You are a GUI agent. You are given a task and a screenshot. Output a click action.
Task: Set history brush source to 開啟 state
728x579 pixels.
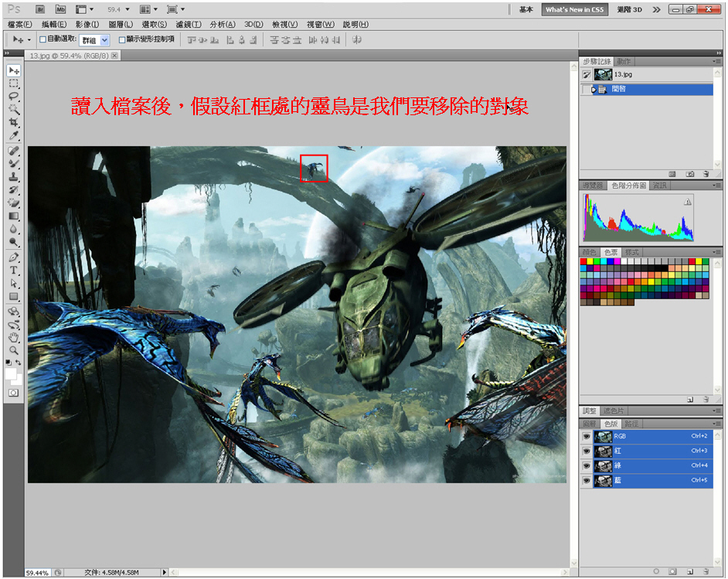pyautogui.click(x=587, y=89)
